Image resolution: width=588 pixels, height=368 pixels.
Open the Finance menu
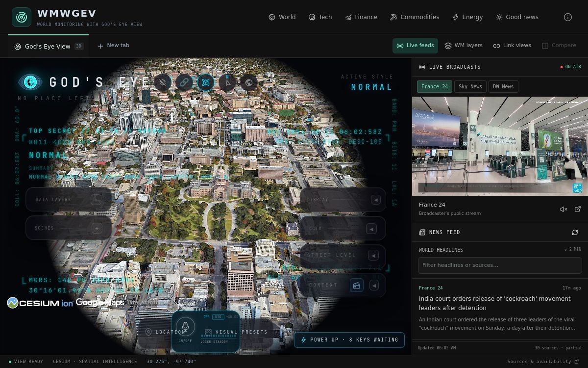[x=361, y=17]
